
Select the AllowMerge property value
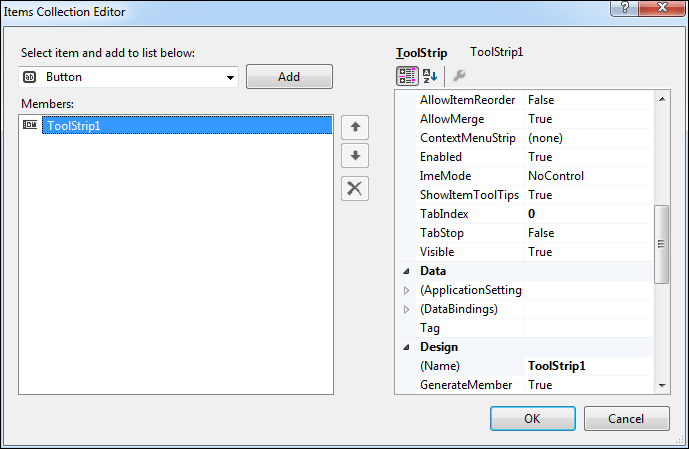click(x=588, y=119)
